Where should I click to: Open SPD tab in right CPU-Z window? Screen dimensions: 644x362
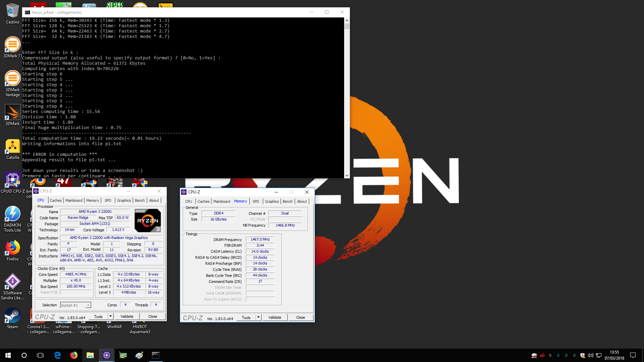(x=256, y=201)
